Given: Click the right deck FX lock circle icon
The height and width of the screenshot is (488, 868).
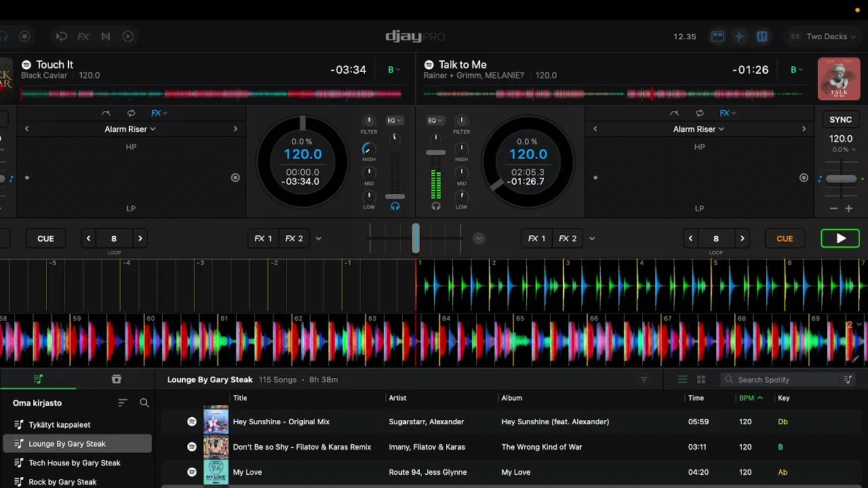Looking at the screenshot, I should point(804,178).
